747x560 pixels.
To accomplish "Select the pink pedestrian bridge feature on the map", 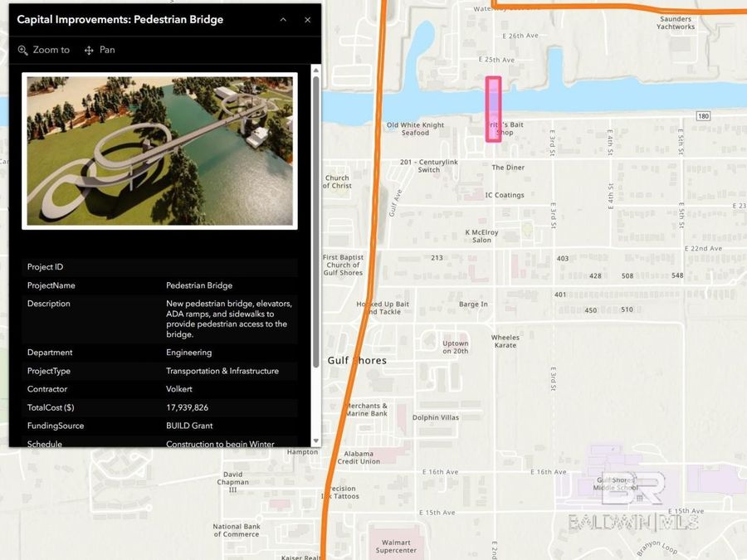I will coord(493,109).
